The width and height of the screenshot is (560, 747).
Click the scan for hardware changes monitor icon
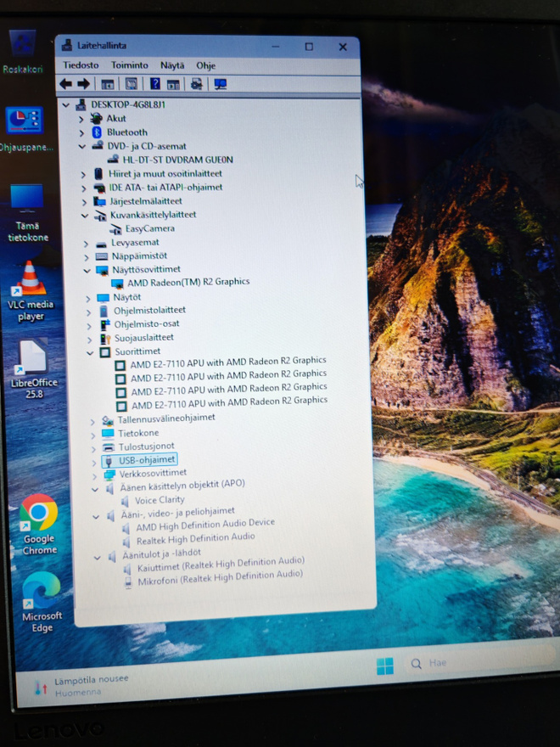[220, 84]
